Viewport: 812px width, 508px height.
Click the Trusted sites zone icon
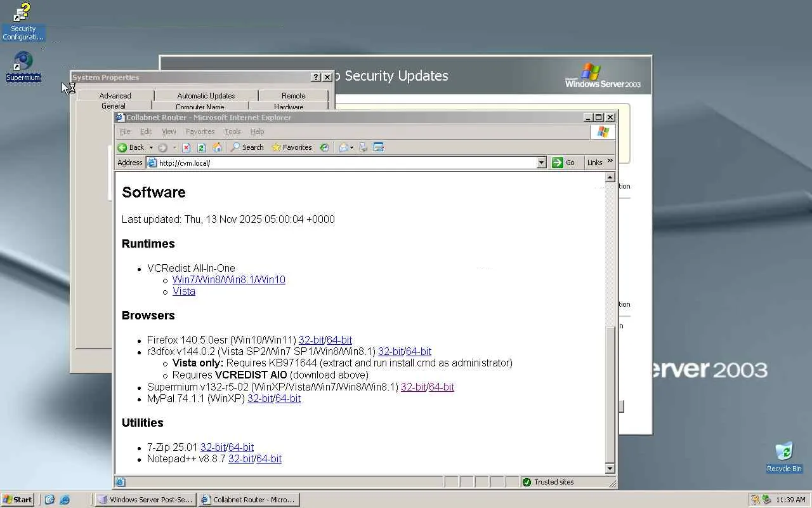coord(527,482)
